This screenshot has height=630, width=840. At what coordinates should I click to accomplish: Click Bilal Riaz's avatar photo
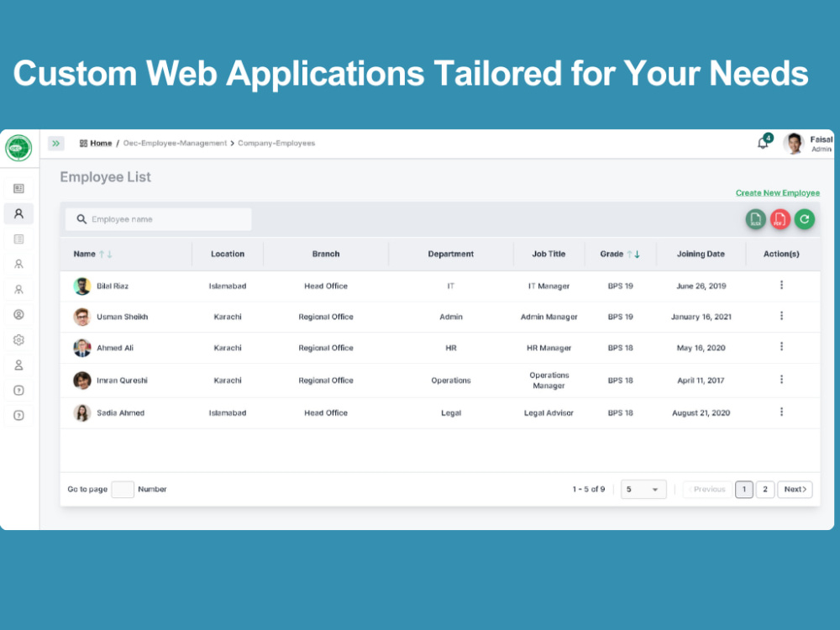point(82,286)
